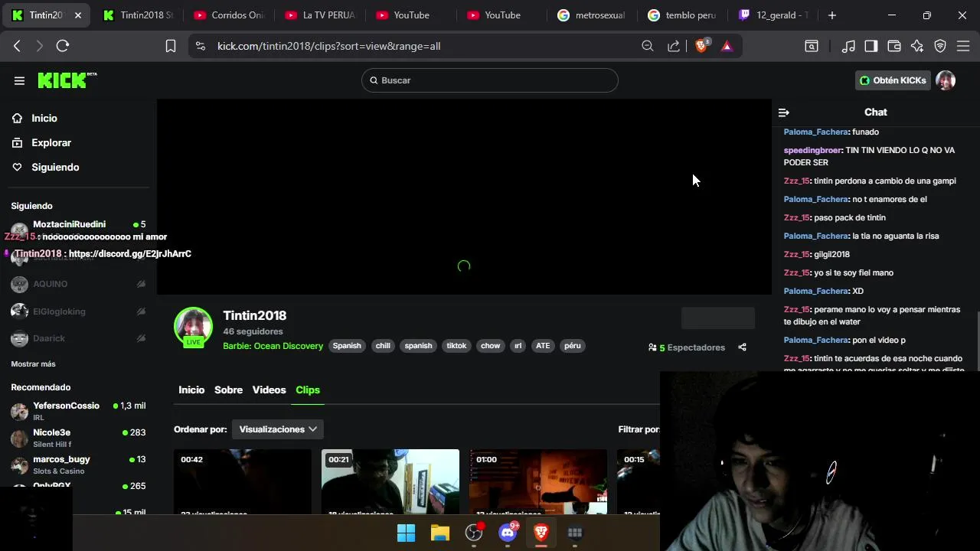Toggle browser sidebar panel icon
The height and width of the screenshot is (551, 980).
coord(871,46)
